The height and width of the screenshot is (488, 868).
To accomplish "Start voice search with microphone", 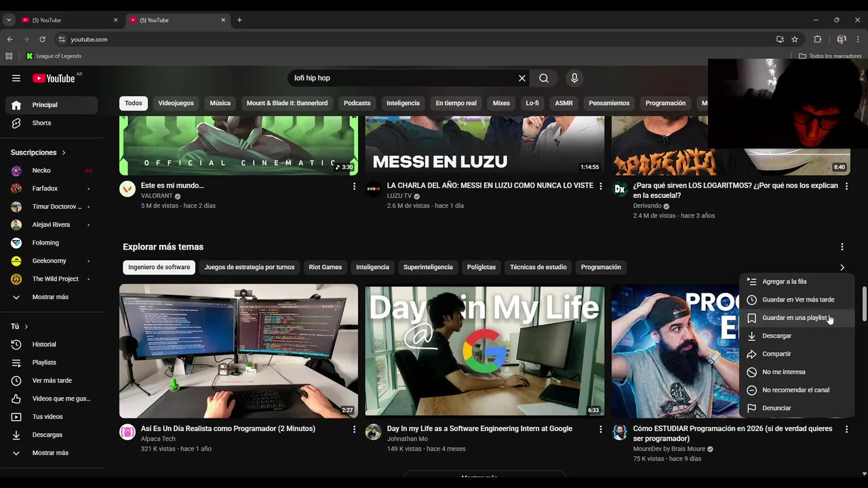I will 574,78.
